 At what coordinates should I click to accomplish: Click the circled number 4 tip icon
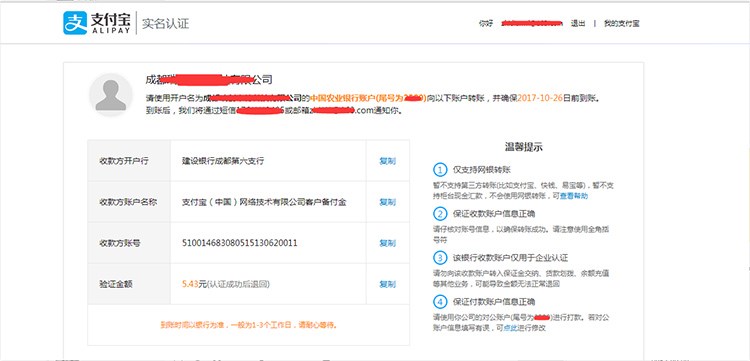click(x=440, y=302)
